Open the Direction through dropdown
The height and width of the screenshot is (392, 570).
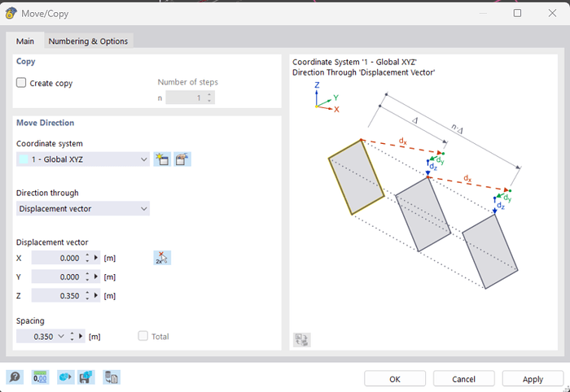[143, 209]
